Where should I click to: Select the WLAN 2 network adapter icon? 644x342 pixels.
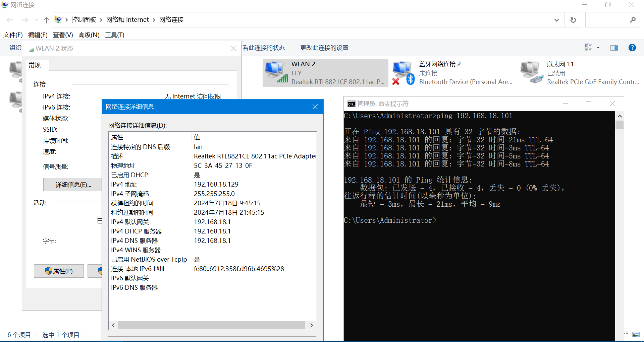276,72
